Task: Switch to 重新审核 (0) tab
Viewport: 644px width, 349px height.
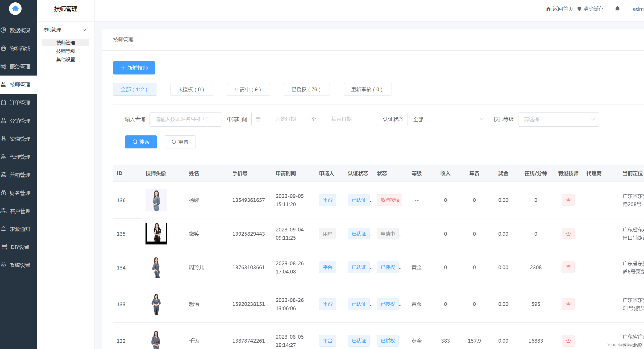Action: point(367,89)
